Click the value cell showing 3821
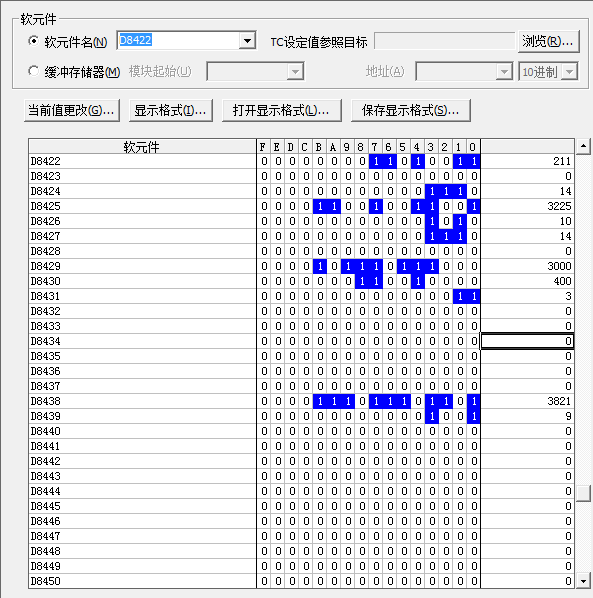 527,401
